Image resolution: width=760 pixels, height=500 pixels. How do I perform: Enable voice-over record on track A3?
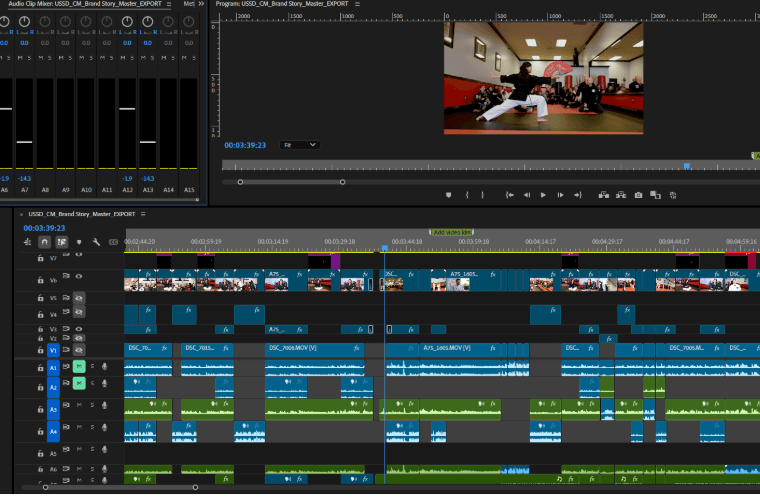pyautogui.click(x=104, y=405)
